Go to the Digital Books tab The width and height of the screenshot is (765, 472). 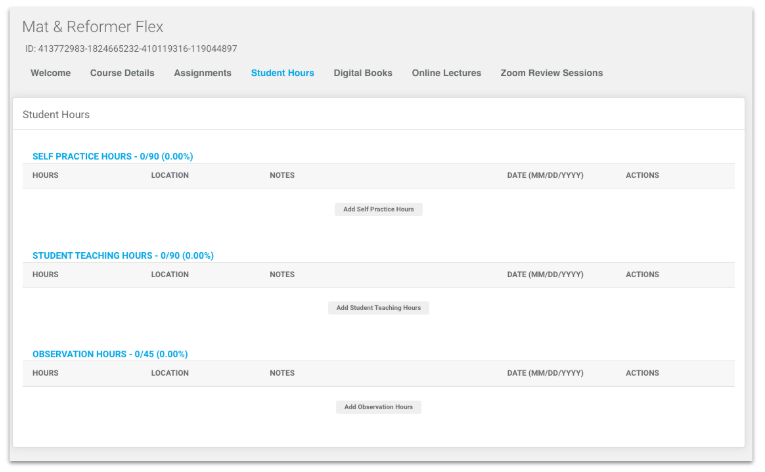pos(363,73)
